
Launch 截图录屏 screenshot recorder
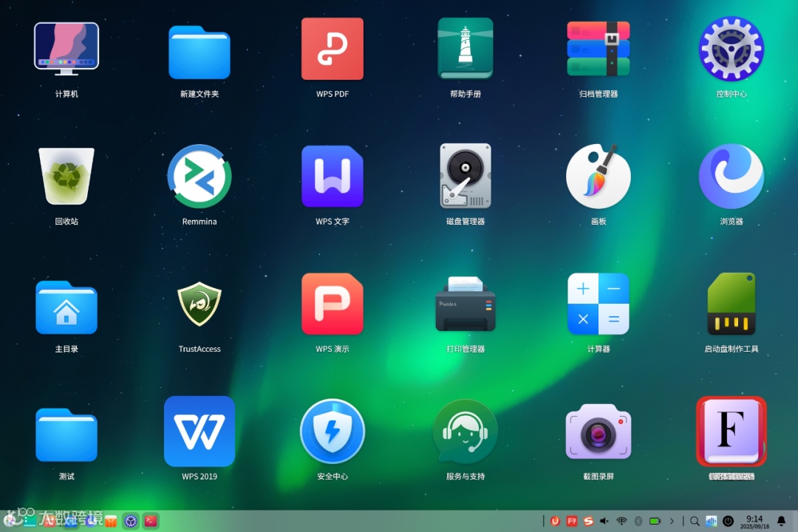(x=598, y=432)
